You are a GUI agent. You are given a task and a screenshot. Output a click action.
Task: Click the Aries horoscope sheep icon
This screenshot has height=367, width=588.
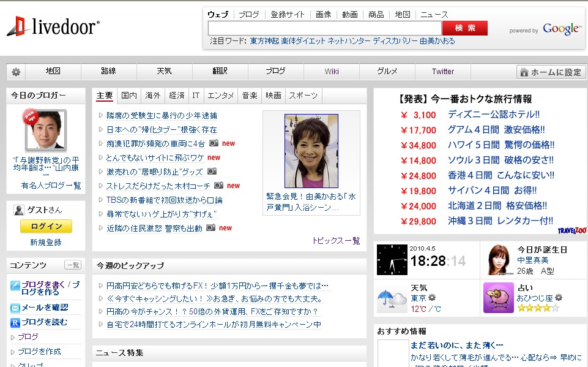tap(499, 298)
